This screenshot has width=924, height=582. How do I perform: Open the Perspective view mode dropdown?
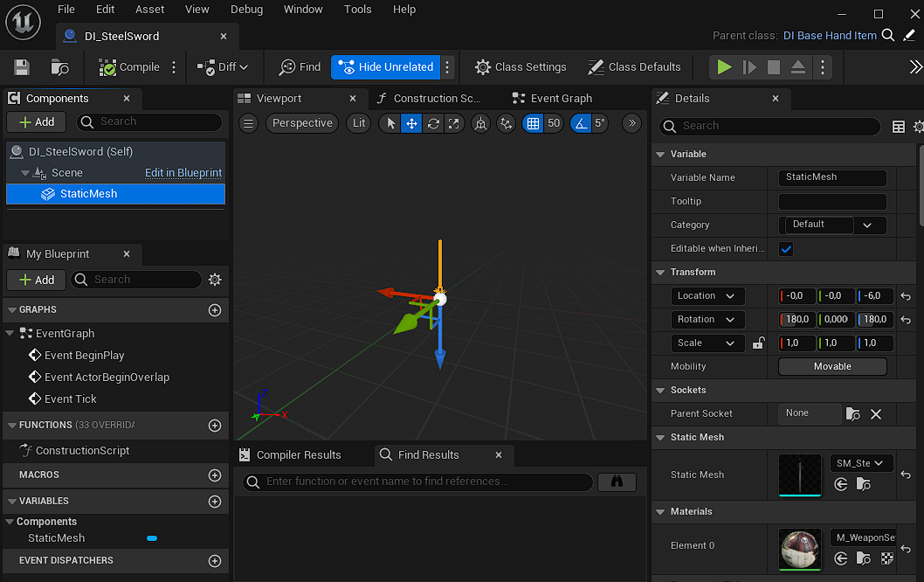pyautogui.click(x=302, y=123)
